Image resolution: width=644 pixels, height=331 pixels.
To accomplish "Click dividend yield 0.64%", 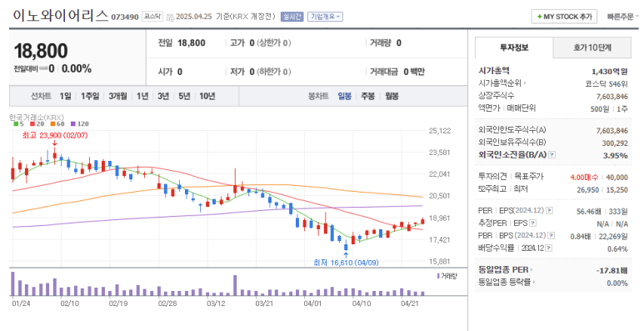I will tap(617, 249).
